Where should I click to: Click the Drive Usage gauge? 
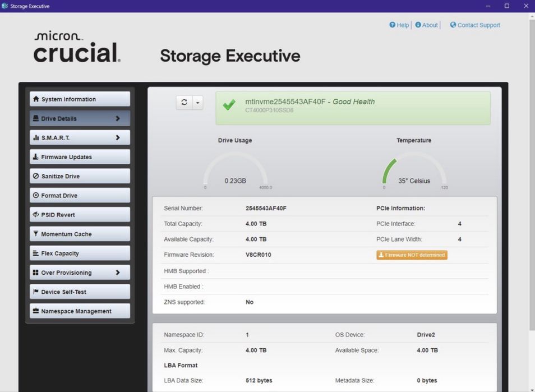tap(235, 170)
